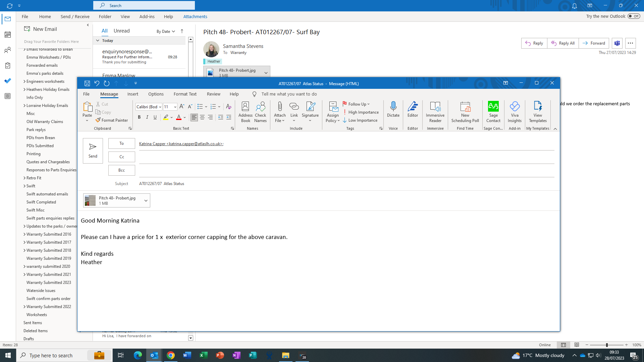Open the Address Book
Viewport: 644px width, 362px height.
pyautogui.click(x=245, y=112)
